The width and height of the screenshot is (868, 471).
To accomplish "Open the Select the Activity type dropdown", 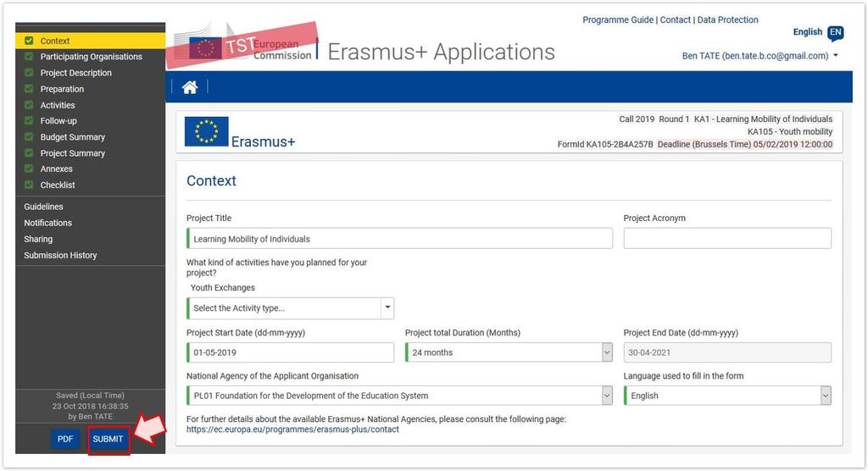I will click(291, 308).
